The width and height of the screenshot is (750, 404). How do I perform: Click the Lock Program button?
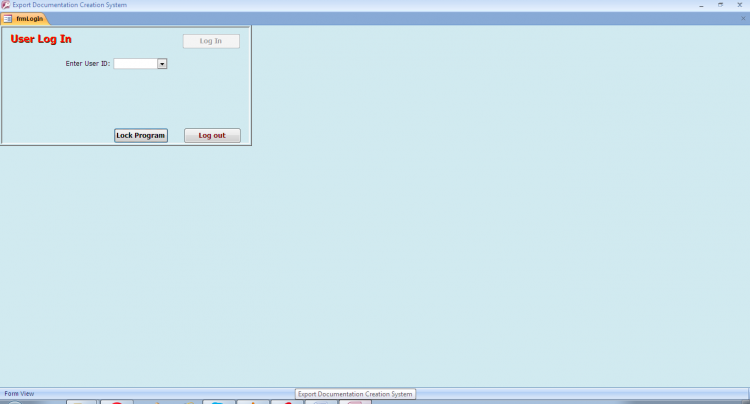(x=141, y=135)
